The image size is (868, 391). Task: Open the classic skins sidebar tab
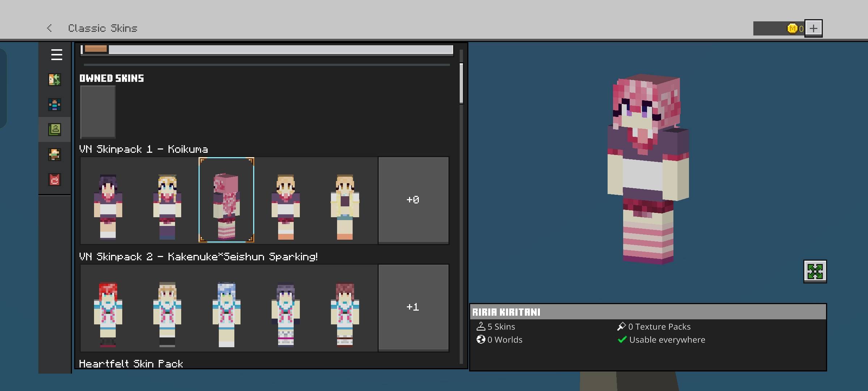(55, 130)
